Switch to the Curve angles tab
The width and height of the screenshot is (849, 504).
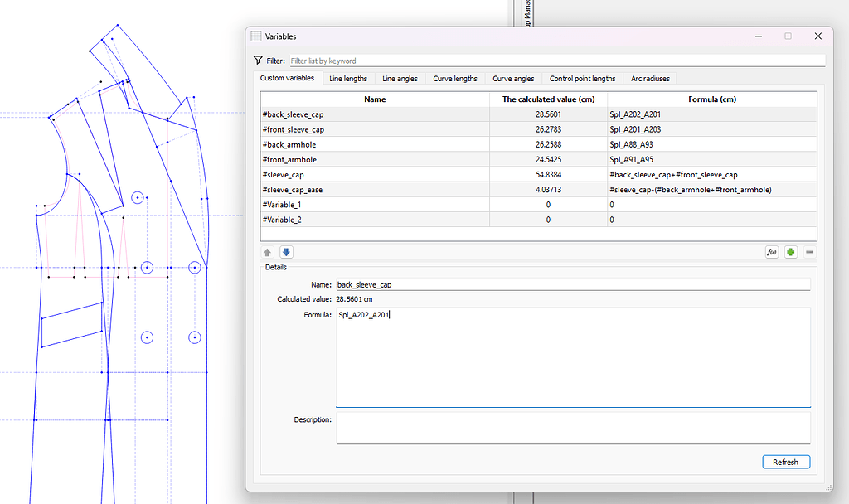click(x=512, y=79)
